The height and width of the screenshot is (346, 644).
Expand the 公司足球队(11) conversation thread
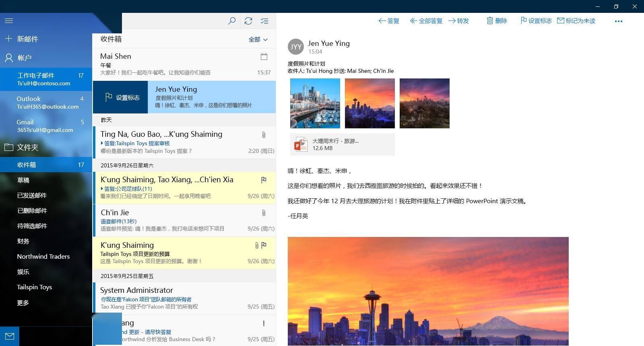(x=102, y=189)
